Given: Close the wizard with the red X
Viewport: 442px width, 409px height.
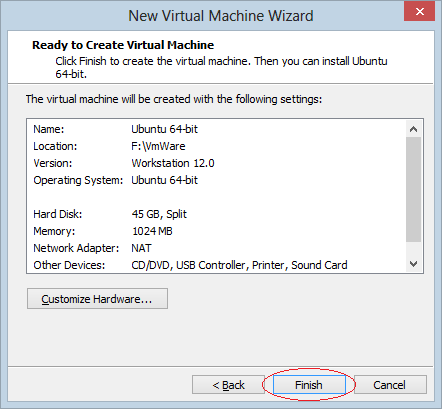Looking at the screenshot, I should (x=419, y=11).
